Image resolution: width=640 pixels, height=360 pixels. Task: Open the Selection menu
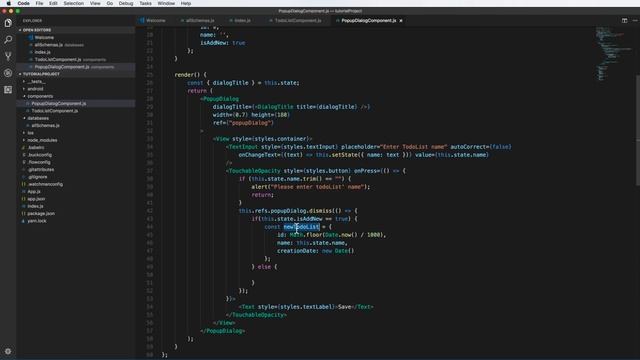(x=73, y=3)
